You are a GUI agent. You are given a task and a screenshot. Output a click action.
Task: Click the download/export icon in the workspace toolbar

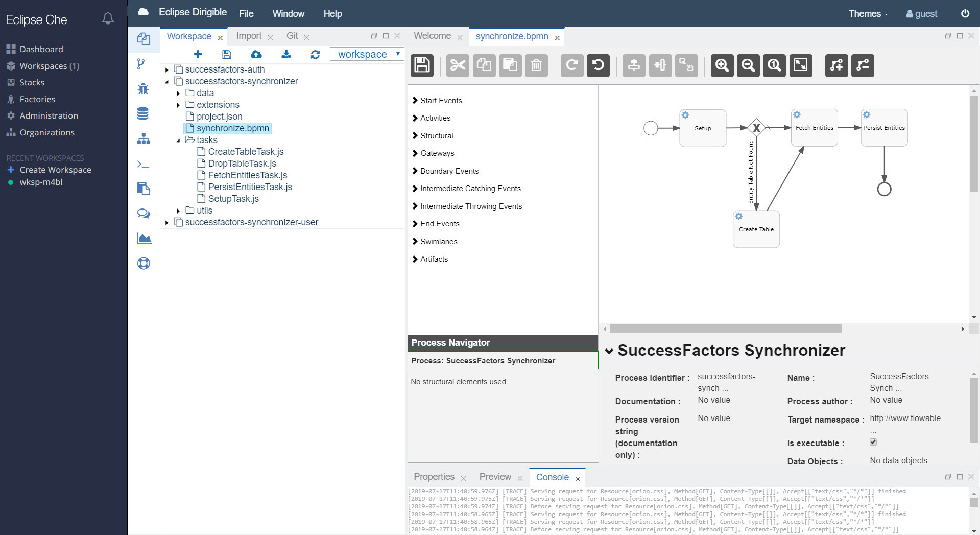(286, 54)
